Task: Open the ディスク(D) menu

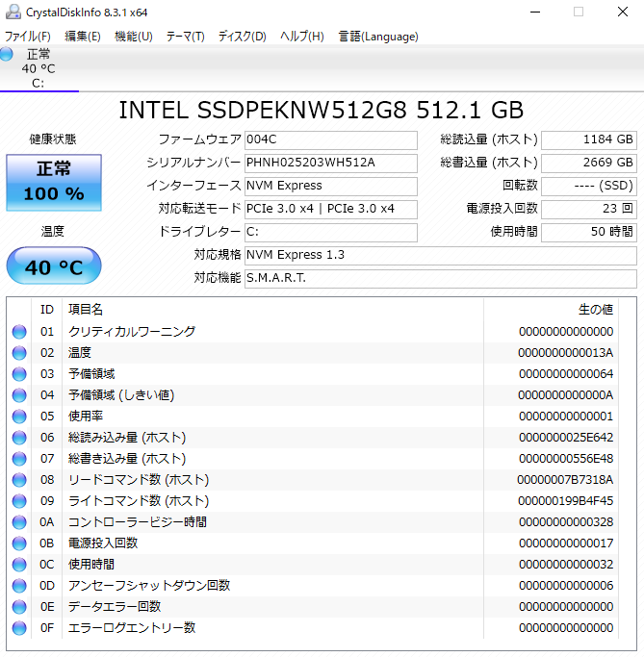Action: 242,37
